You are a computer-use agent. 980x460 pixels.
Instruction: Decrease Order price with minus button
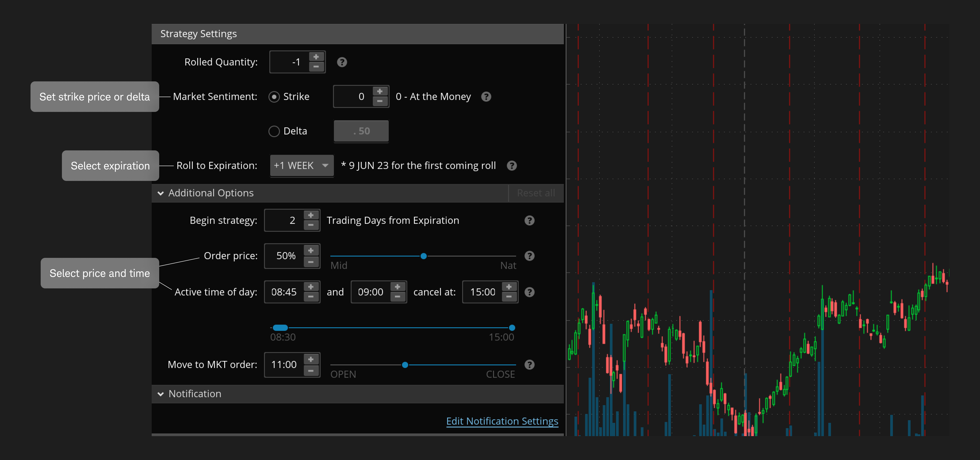pyautogui.click(x=311, y=262)
